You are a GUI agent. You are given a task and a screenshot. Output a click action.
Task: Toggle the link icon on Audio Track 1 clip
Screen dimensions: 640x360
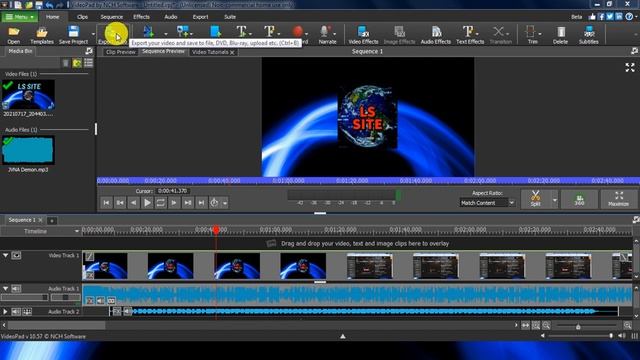point(111,301)
